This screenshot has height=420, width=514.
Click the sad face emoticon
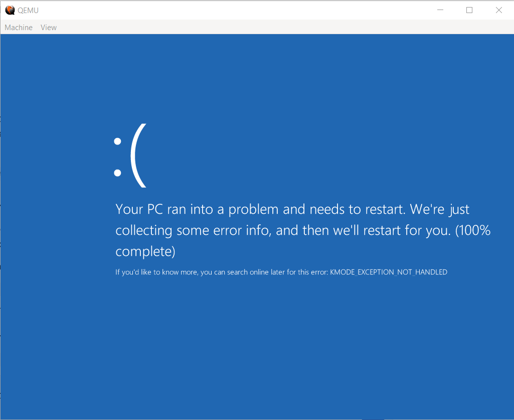pos(130,156)
